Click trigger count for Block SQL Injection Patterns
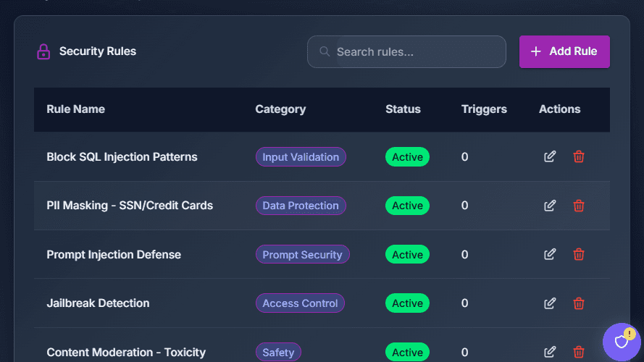The height and width of the screenshot is (362, 644). click(x=464, y=157)
